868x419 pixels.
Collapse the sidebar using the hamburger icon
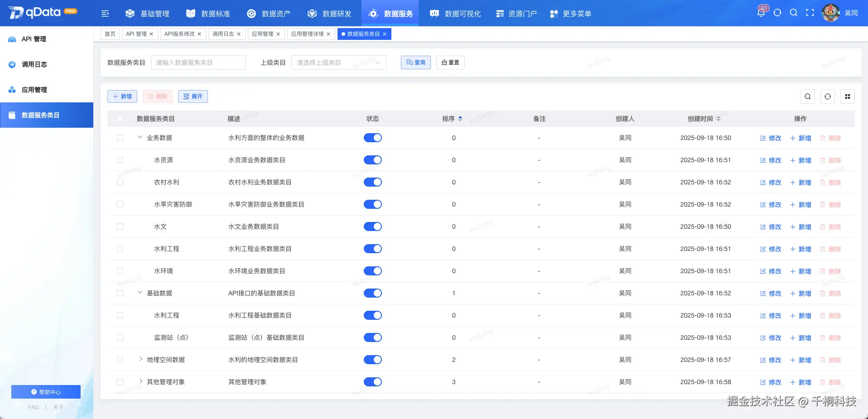tap(105, 13)
